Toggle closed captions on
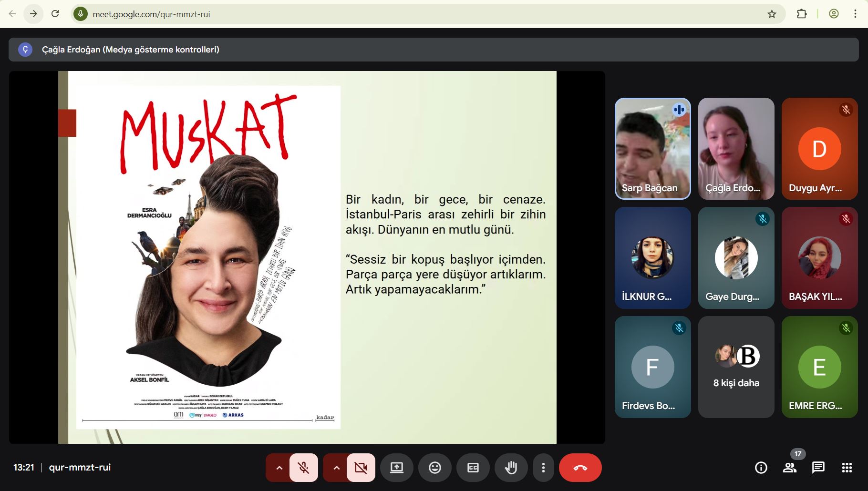 pos(473,468)
